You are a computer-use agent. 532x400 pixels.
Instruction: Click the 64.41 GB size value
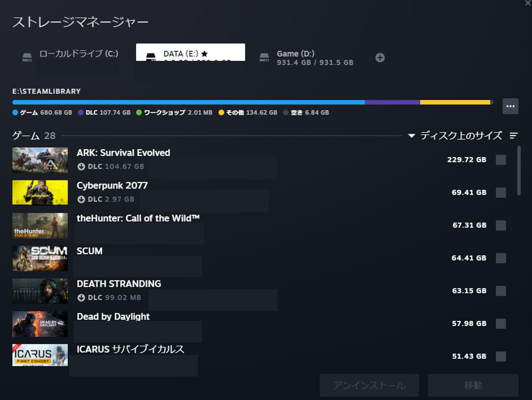pos(469,258)
